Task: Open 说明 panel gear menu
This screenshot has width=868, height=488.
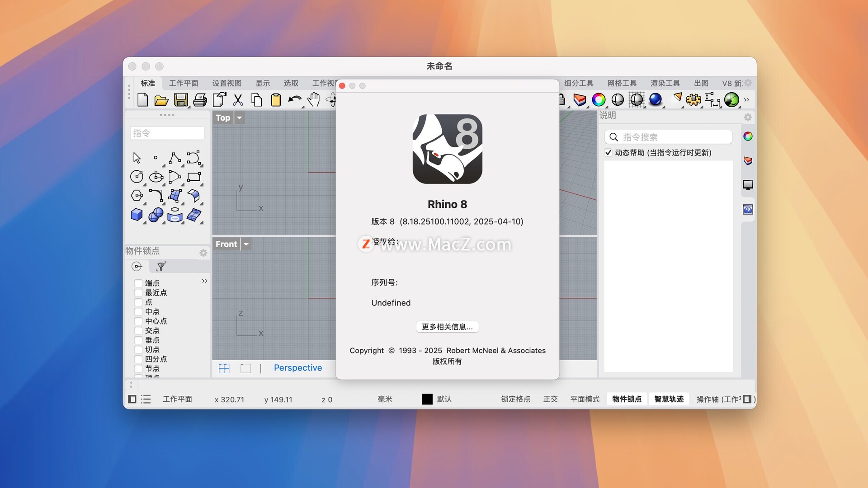Action: pos(748,117)
